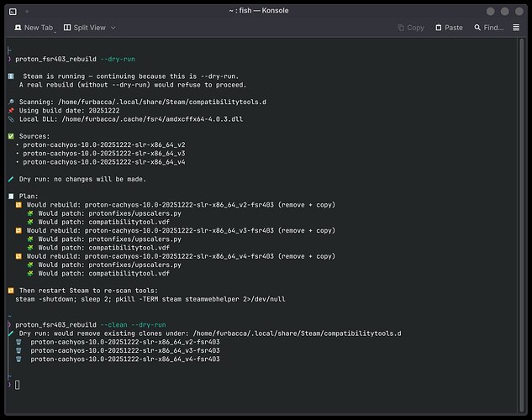This screenshot has width=532, height=420.
Task: Click the Copy toolbar button
Action: pos(411,28)
